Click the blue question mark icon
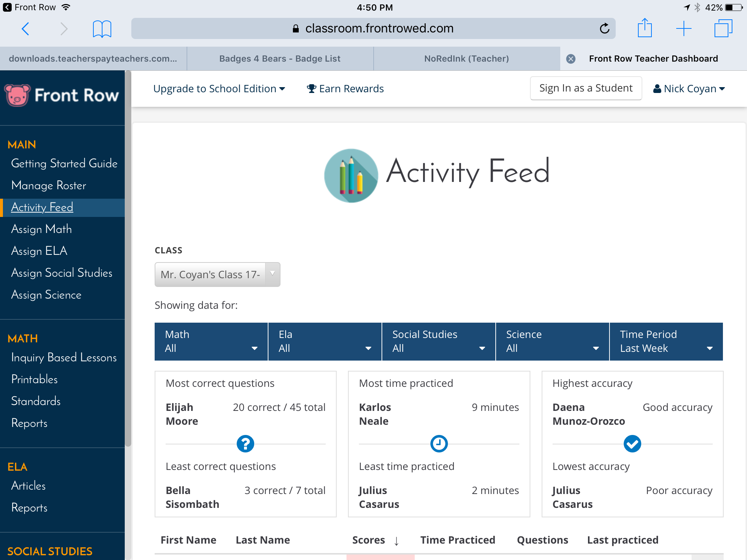The width and height of the screenshot is (747, 560). point(245,444)
